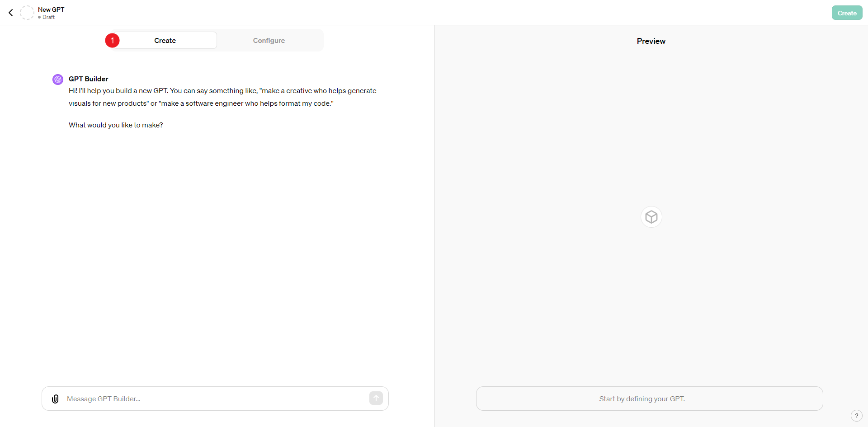
Task: Click 'What would you like to make?' text
Action: 116,125
